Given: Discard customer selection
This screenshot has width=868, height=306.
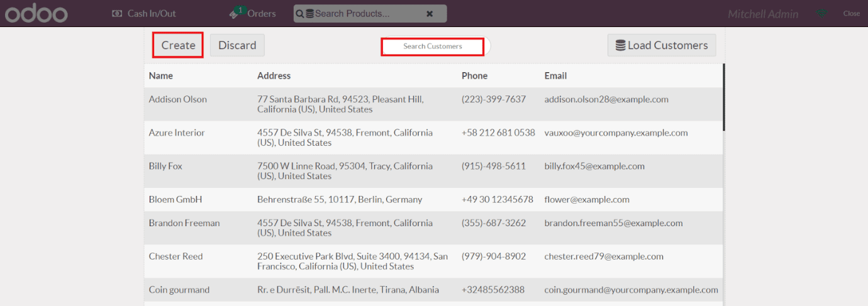Looking at the screenshot, I should click(237, 45).
